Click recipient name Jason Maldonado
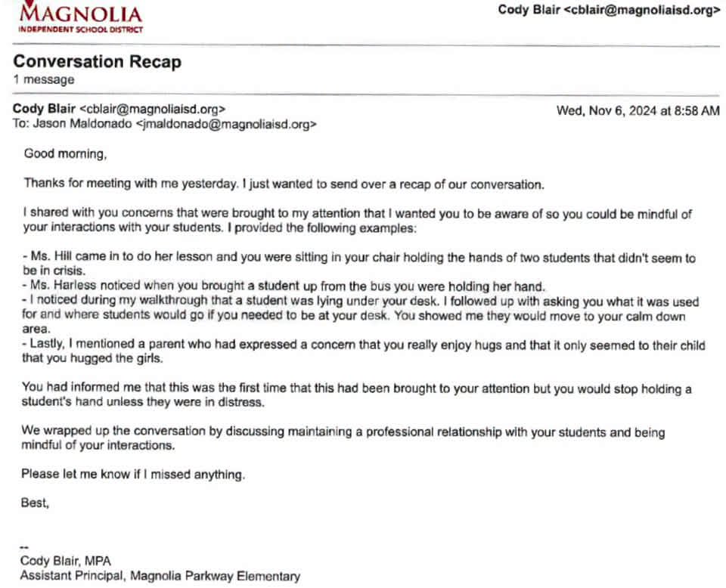 [82, 123]
